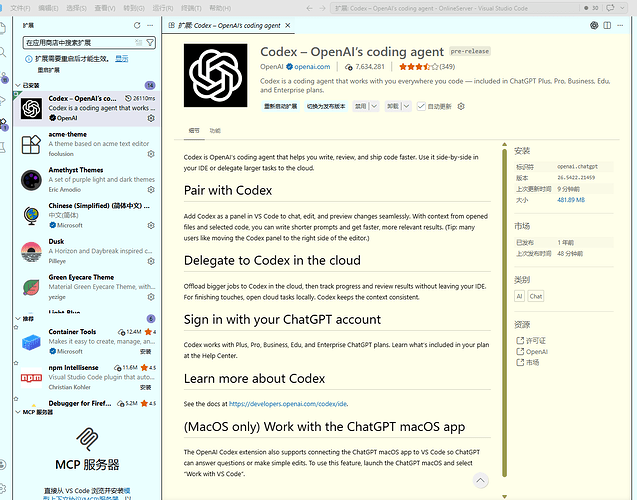Open the chat dropdown chevron in title bar
Image resolution: width=637 pixels, height=500 pixels.
(622, 8)
